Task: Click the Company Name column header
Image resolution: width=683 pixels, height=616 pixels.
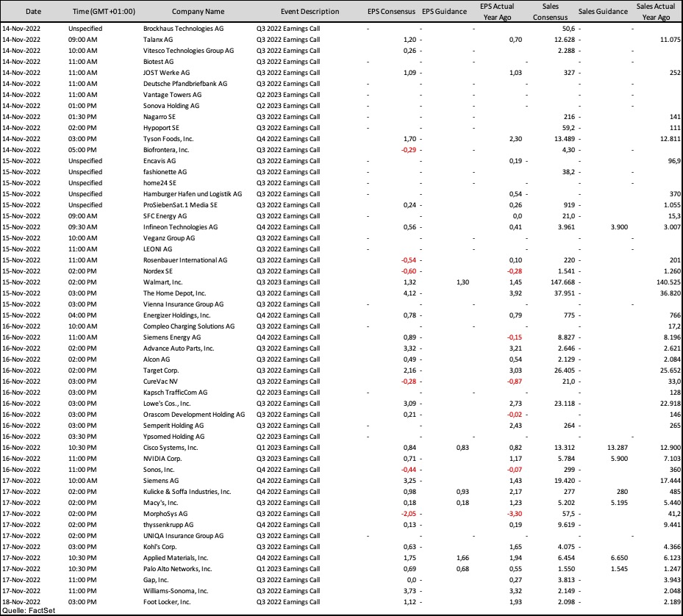Action: (199, 12)
